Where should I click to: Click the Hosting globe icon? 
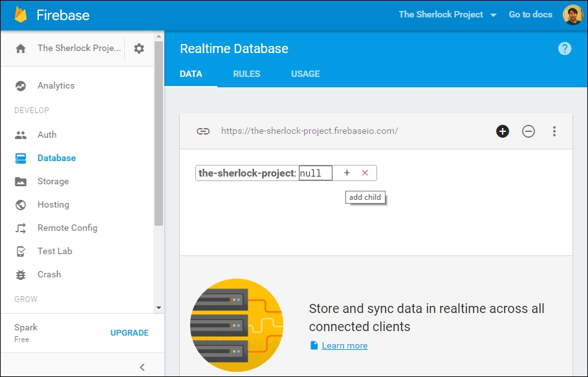(21, 204)
